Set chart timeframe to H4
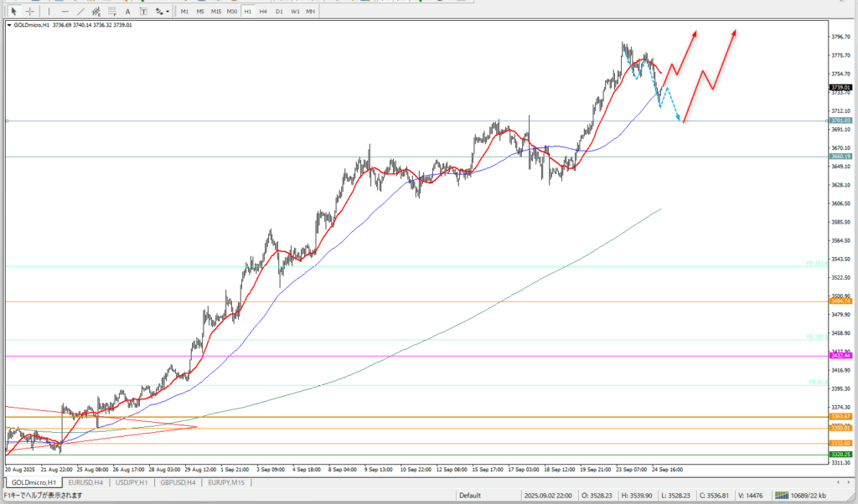The height and width of the screenshot is (504, 858). tap(263, 11)
